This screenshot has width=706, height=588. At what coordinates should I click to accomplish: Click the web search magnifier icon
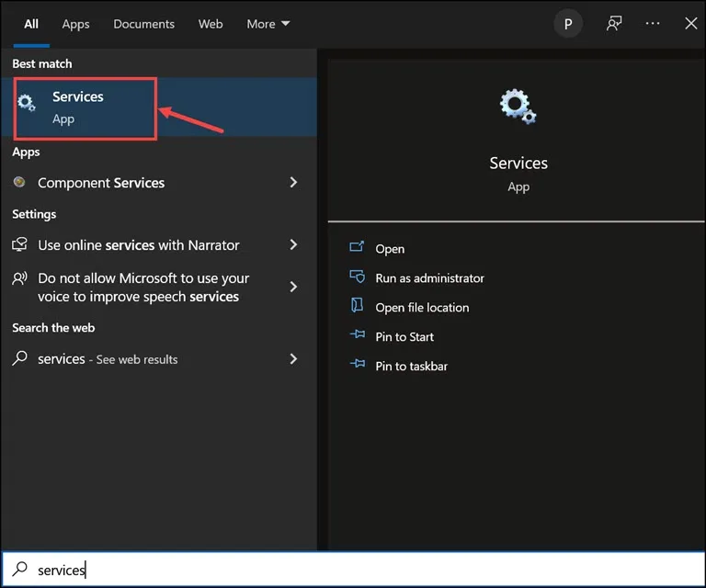click(19, 358)
